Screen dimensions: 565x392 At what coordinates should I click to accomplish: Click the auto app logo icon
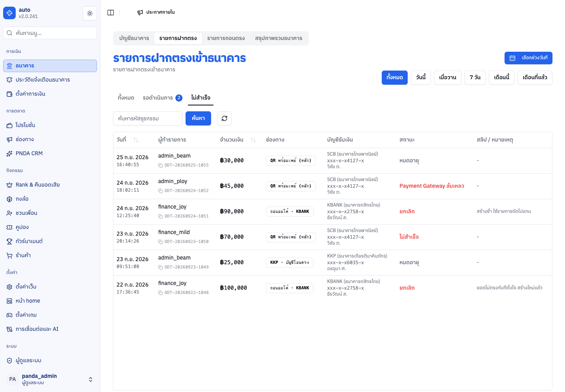click(x=9, y=13)
